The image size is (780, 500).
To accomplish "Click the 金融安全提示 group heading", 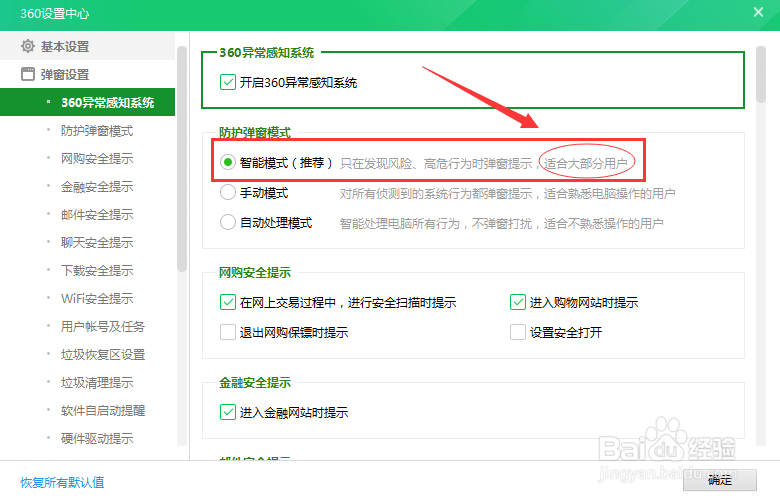I will (255, 382).
